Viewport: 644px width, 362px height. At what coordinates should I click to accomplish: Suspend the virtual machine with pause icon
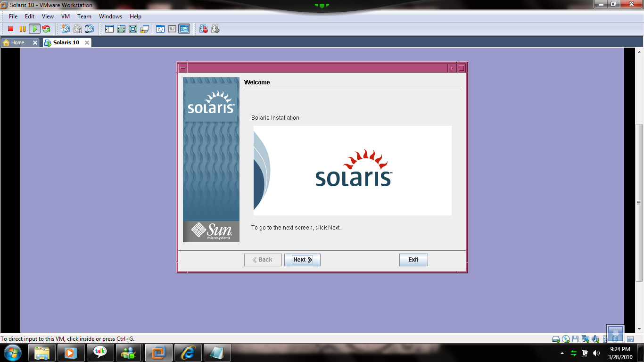(22, 29)
